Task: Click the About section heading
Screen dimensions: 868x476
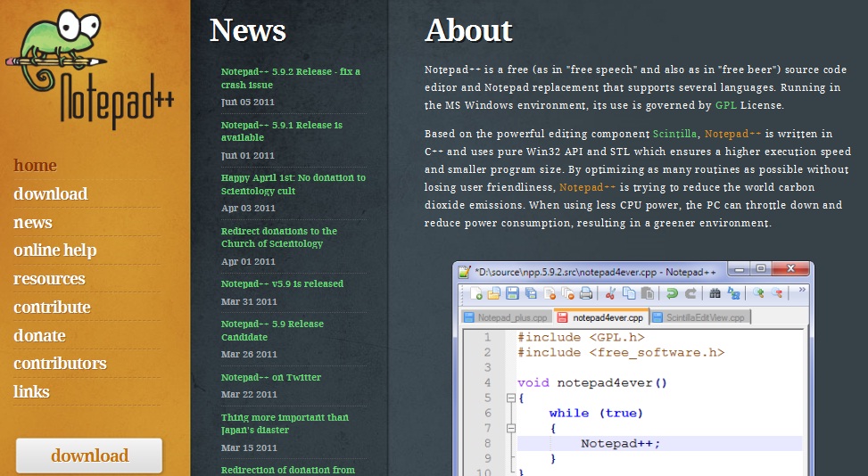Action: [468, 30]
